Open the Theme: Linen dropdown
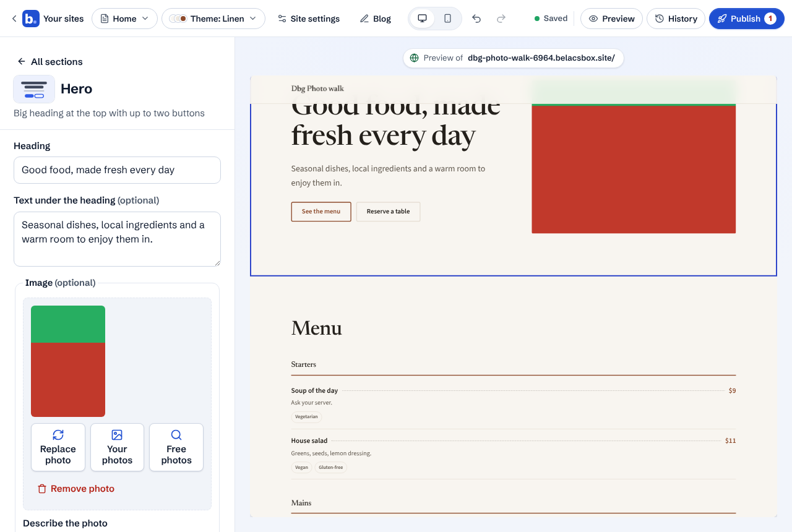This screenshot has width=792, height=532. click(213, 19)
